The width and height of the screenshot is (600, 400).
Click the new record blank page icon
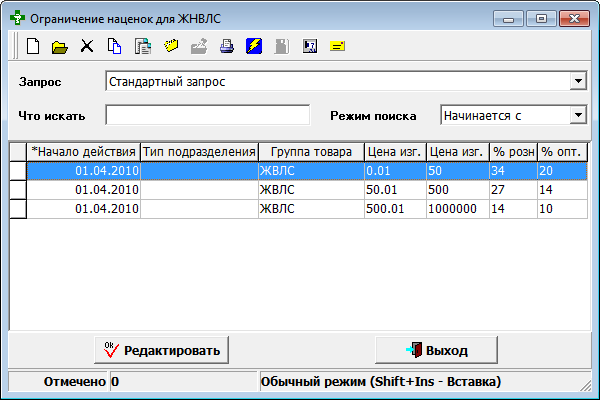pyautogui.click(x=33, y=46)
